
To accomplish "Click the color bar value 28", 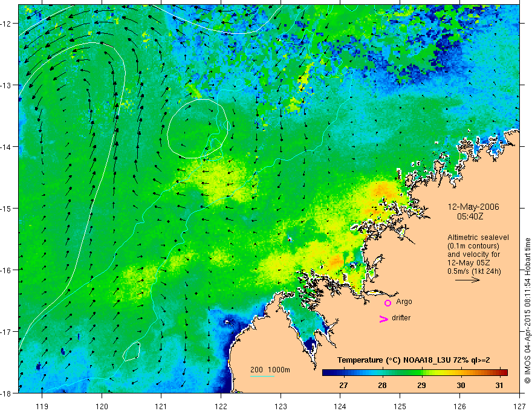I will (x=382, y=386).
